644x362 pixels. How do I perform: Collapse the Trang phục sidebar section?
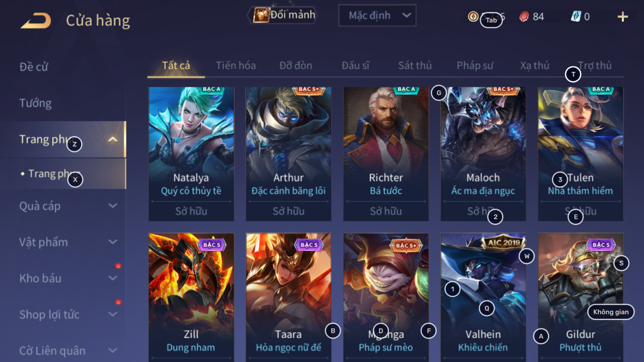(112, 140)
